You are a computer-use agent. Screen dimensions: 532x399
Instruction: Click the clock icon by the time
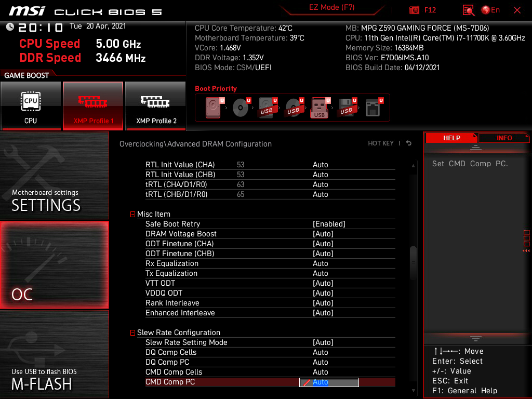pos(10,27)
